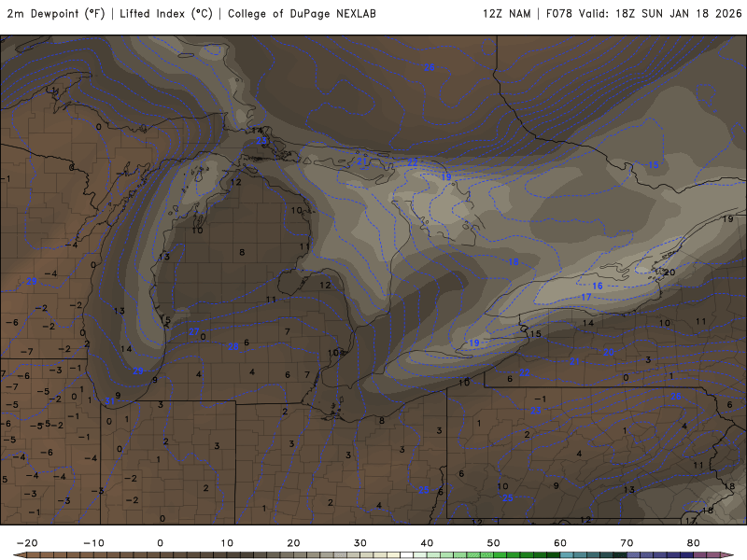Click the '50' color scale label
Viewport: 747px width, 560px height.
point(494,543)
